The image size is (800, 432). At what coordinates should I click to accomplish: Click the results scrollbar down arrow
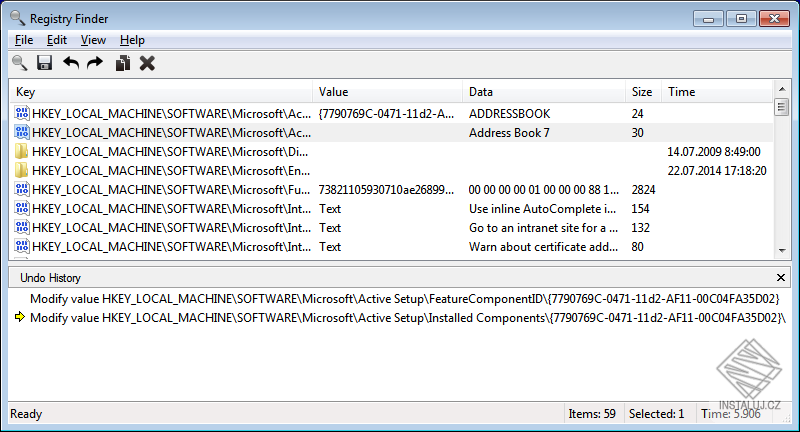(782, 250)
